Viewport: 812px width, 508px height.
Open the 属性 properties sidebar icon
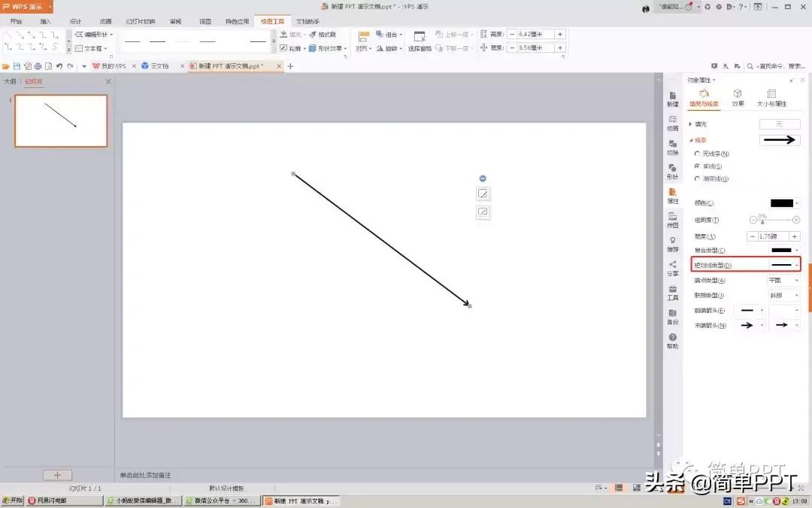click(672, 196)
